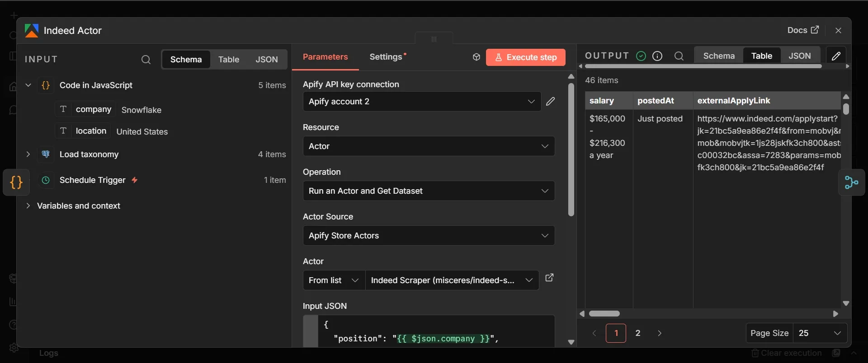Switch output view to Schema
This screenshot has width=868, height=363.
point(719,56)
